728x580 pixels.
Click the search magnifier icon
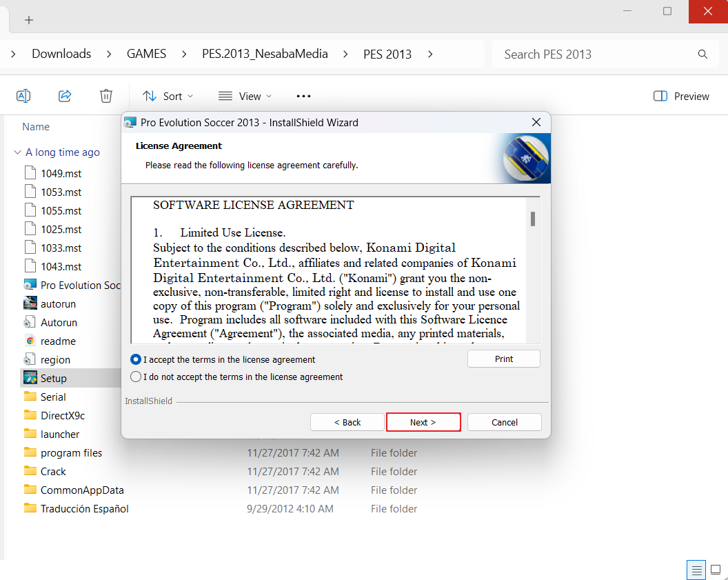702,54
